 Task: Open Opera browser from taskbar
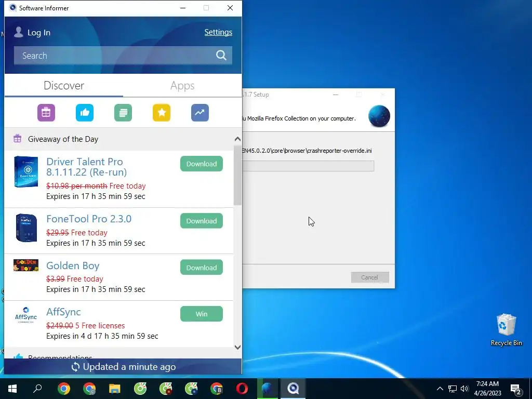tap(242, 389)
